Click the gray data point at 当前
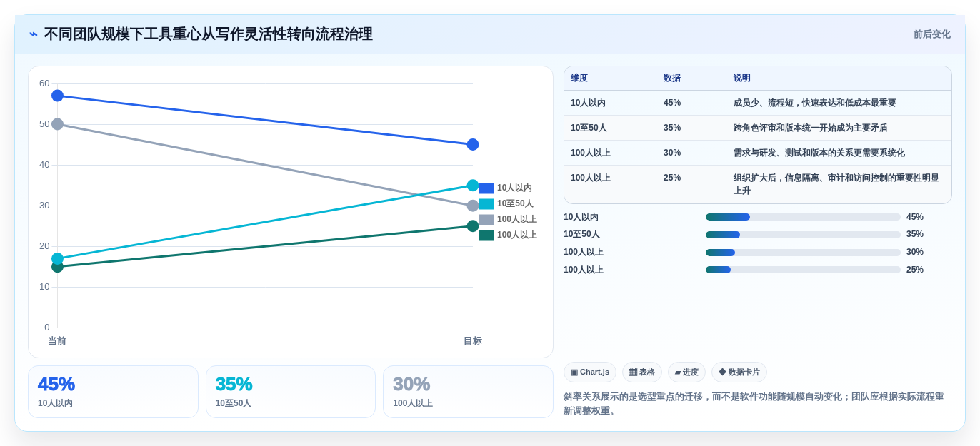Viewport: 980px width, 446px height. [x=58, y=124]
